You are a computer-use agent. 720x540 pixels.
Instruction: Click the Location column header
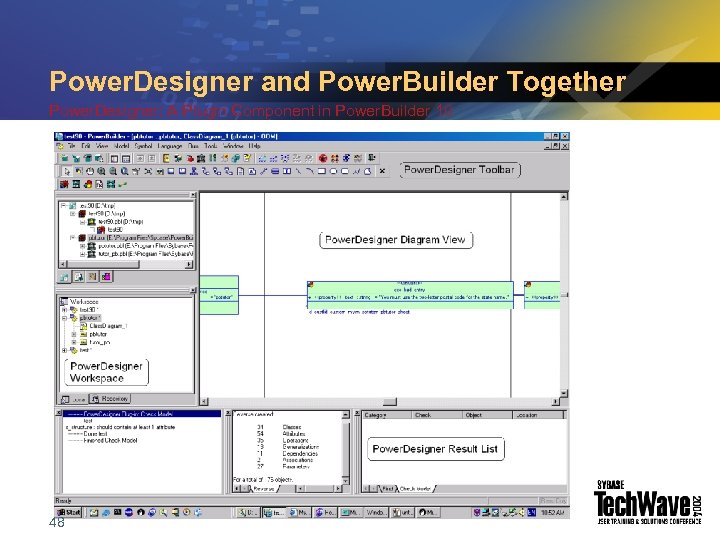pyautogui.click(x=538, y=415)
